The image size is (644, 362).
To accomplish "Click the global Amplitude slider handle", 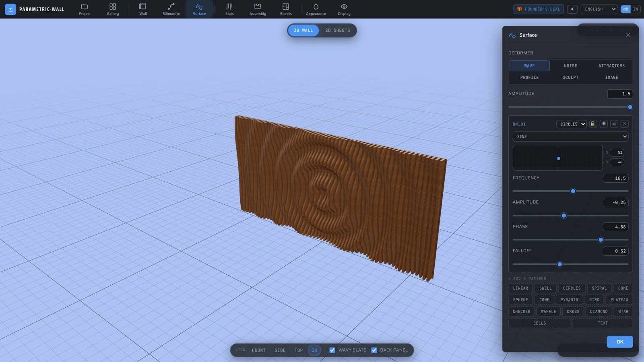I will (630, 107).
